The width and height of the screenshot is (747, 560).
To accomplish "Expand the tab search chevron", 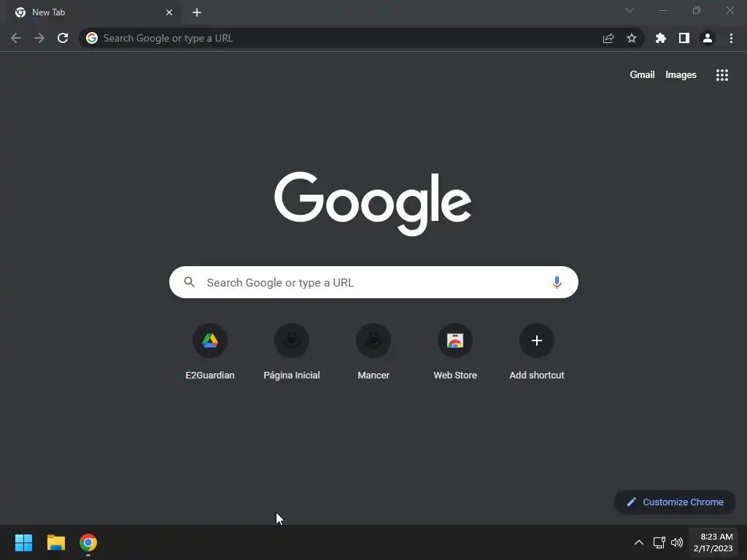I will tap(630, 10).
